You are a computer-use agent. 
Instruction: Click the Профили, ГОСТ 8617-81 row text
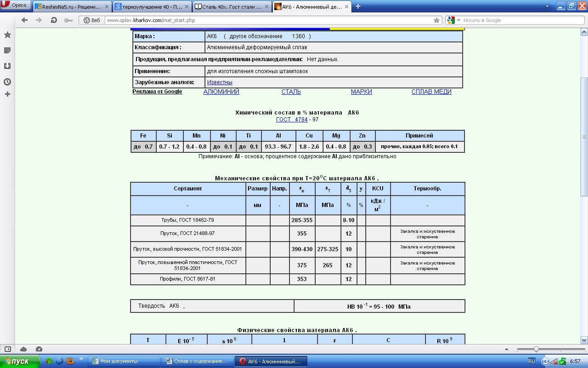pos(187,279)
